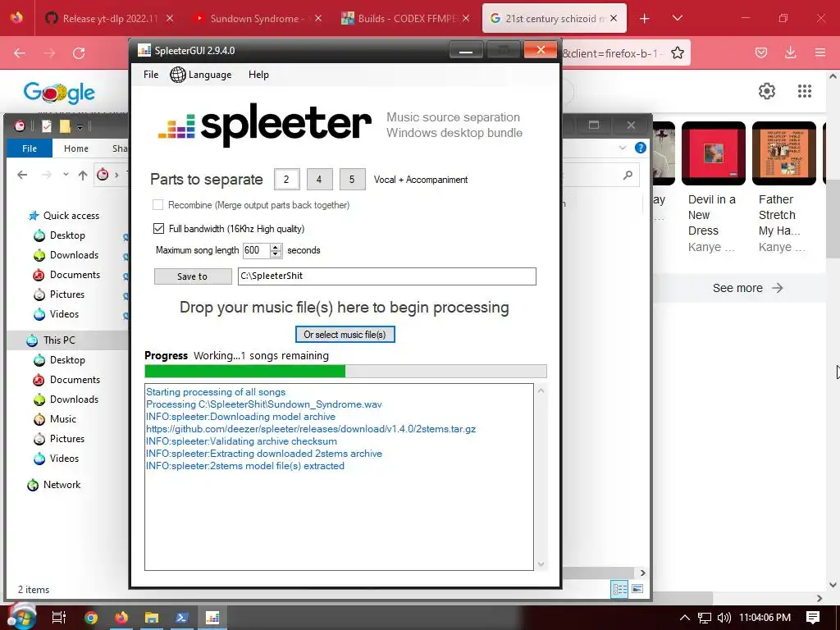Open Music under This PC
This screenshot has width=840, height=630.
click(x=55, y=419)
